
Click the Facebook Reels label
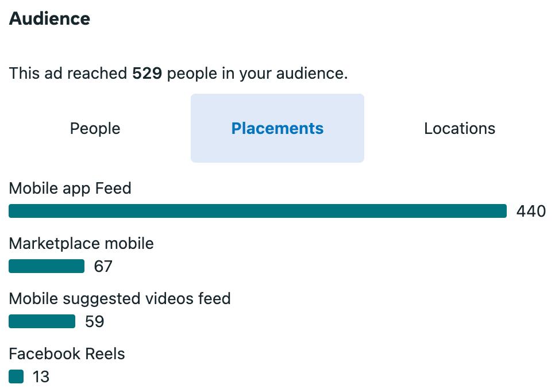coord(67,353)
